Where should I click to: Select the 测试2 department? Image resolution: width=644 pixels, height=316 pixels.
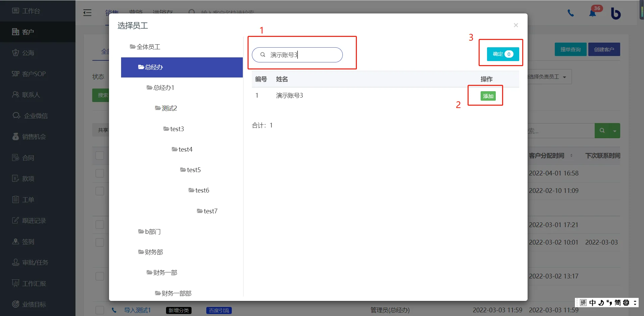(166, 108)
